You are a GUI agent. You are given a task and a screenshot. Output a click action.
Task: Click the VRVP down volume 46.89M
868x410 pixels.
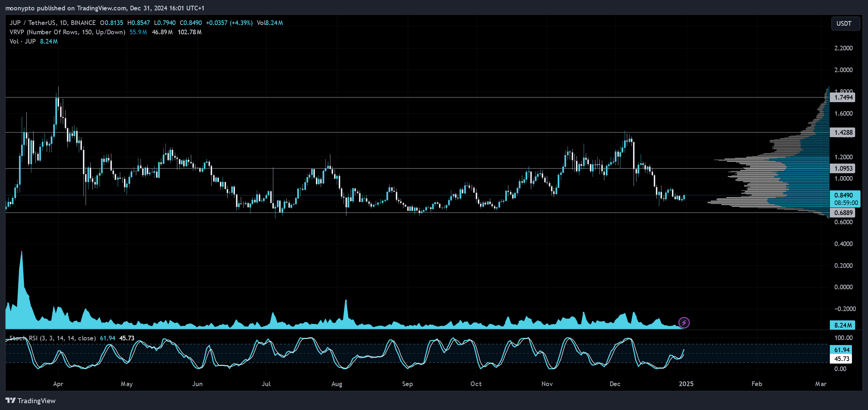click(162, 32)
